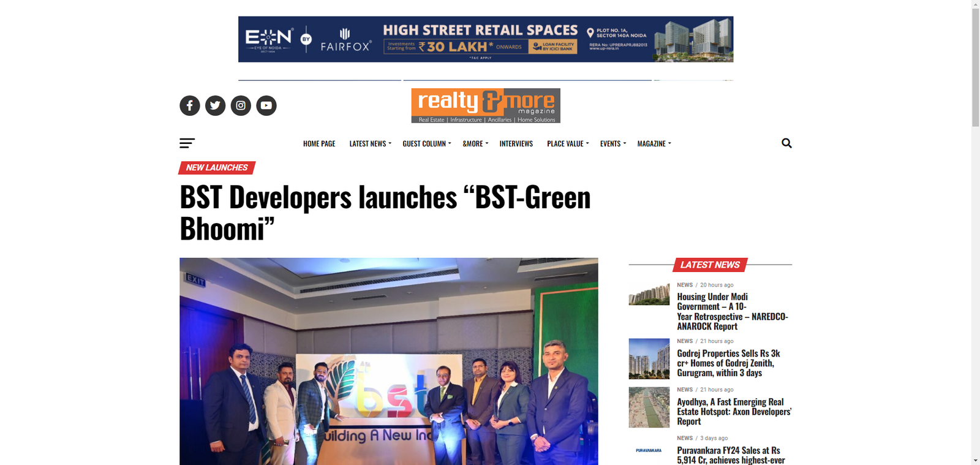Click the Fairfox retail spaces banner ad

pos(486,39)
